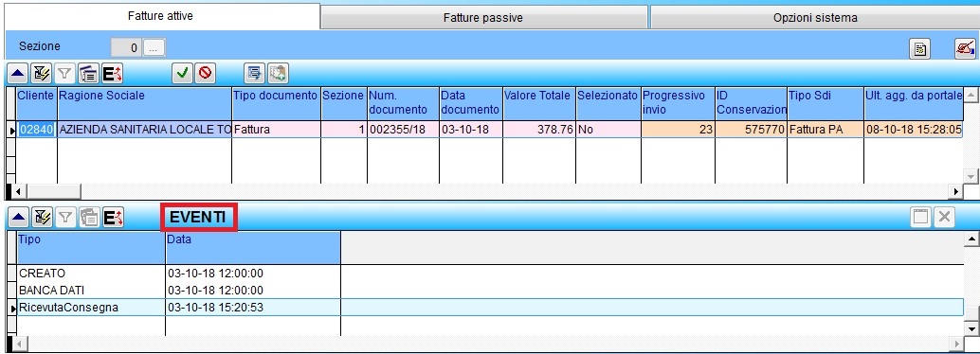Click the Sezione column header in the grid
This screenshot has height=354, width=980.
point(343,103)
